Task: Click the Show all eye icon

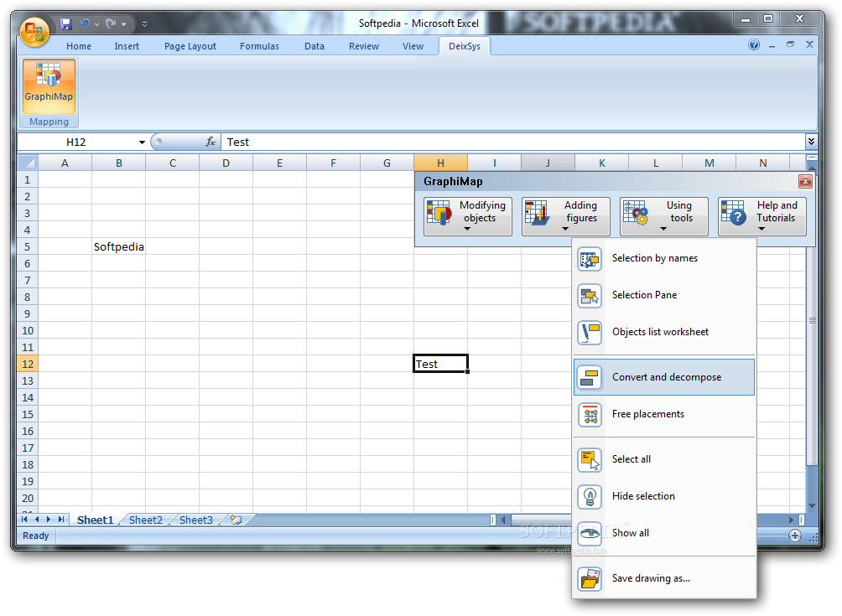Action: tap(590, 533)
